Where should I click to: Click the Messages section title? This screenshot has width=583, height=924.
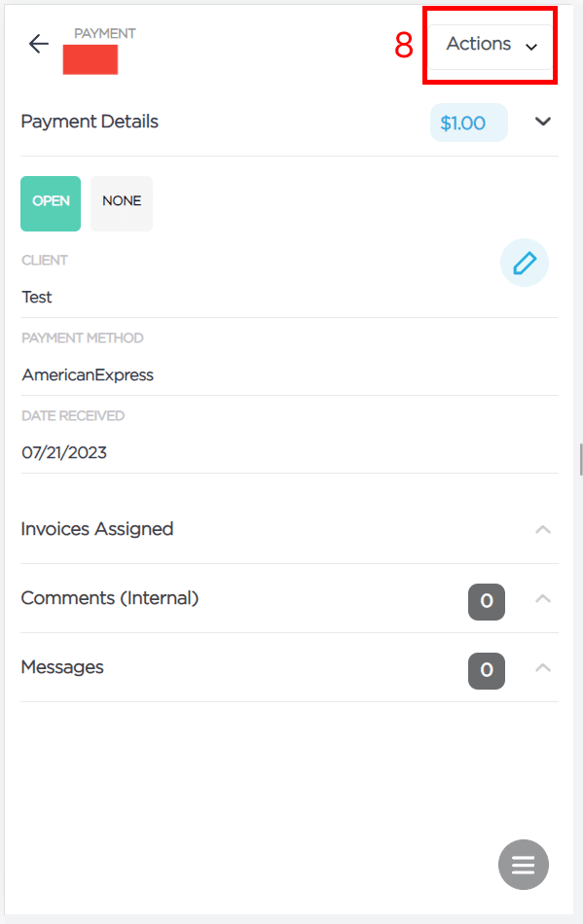[x=62, y=667]
